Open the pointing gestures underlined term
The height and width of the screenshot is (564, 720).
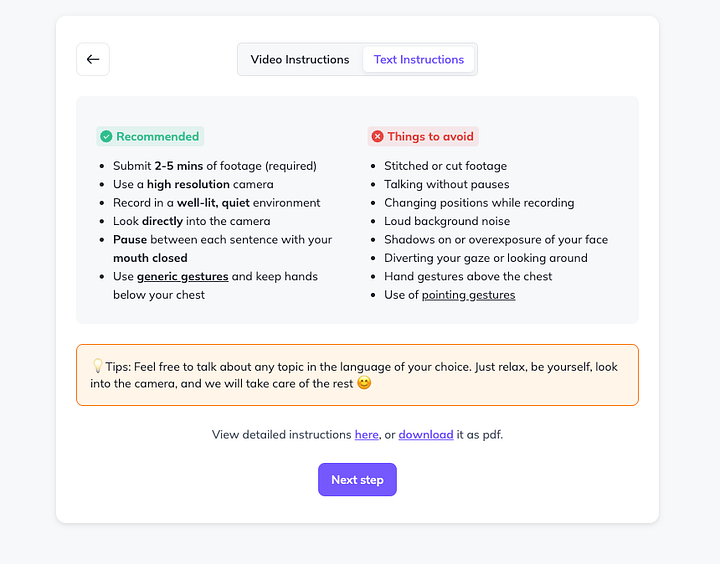point(468,295)
